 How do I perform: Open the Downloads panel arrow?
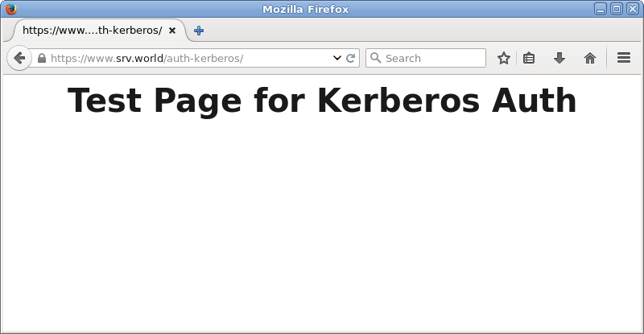pyautogui.click(x=559, y=58)
